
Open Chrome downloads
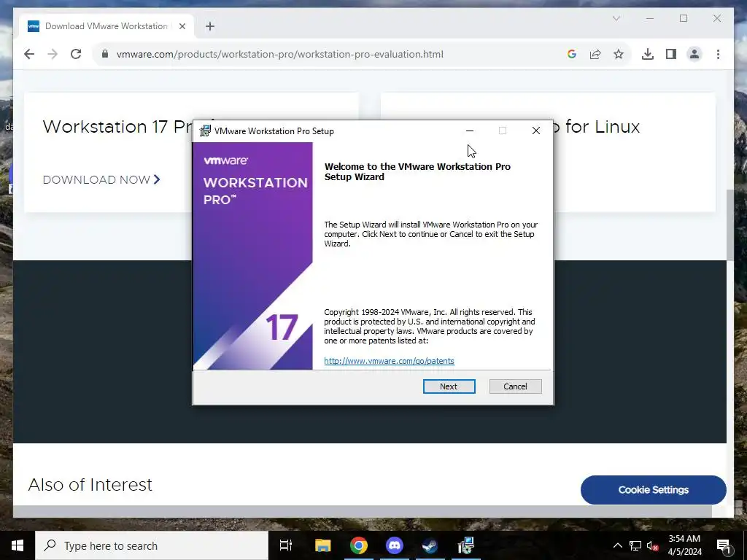tap(648, 54)
